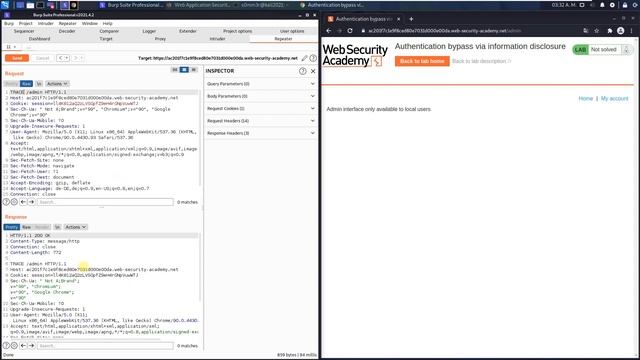Open My account link
Screen dimensions: 640x360
click(x=614, y=98)
